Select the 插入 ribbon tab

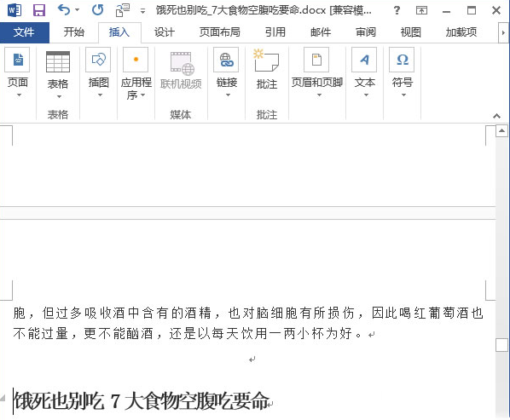coord(119,32)
